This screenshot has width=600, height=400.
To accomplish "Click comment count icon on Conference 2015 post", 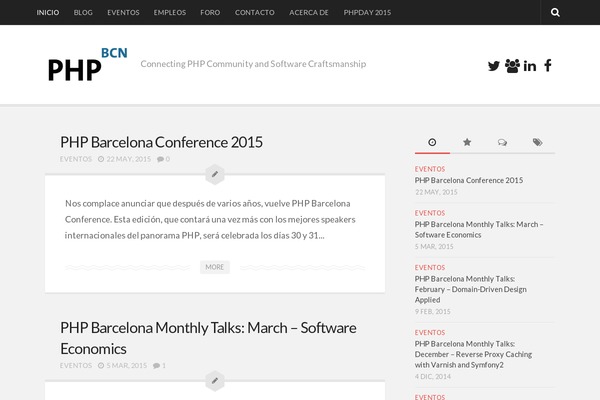I will (163, 159).
